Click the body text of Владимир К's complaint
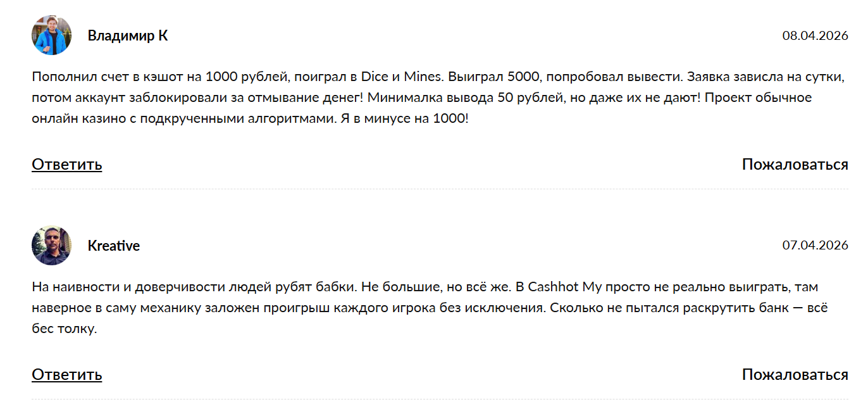This screenshot has height=409, width=868. click(380, 98)
